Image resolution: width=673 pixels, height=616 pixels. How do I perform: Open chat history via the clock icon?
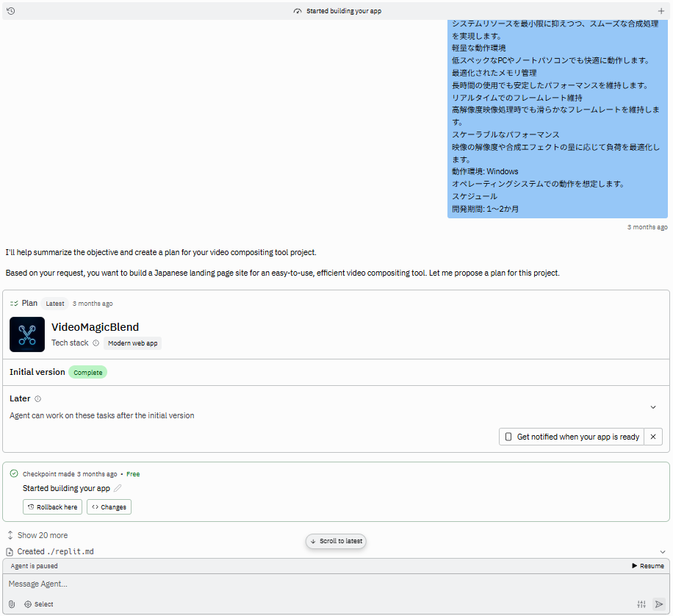point(10,11)
